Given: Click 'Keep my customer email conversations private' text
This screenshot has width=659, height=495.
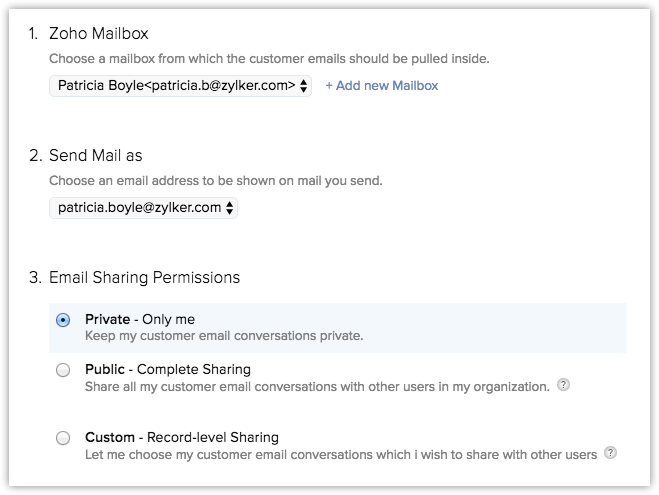Looking at the screenshot, I should tap(224, 336).
